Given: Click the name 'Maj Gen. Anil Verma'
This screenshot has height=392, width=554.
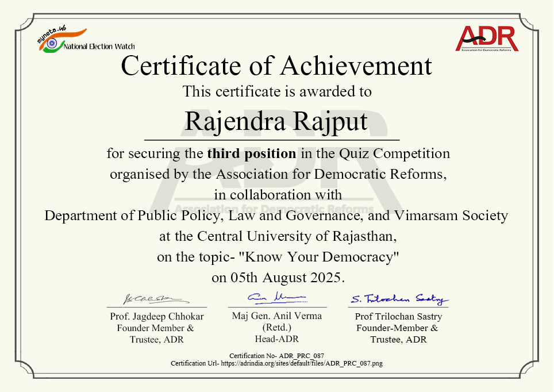Looking at the screenshot, I should tap(277, 316).
